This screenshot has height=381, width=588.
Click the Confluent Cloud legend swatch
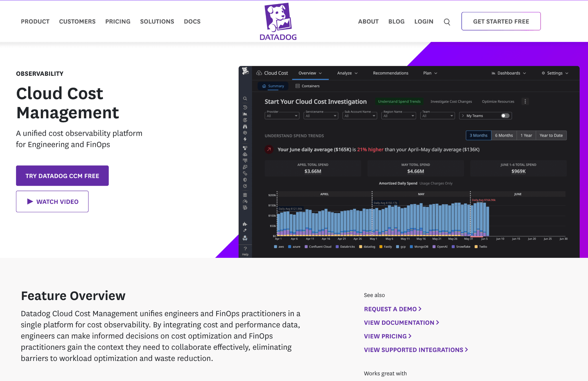[306, 247]
